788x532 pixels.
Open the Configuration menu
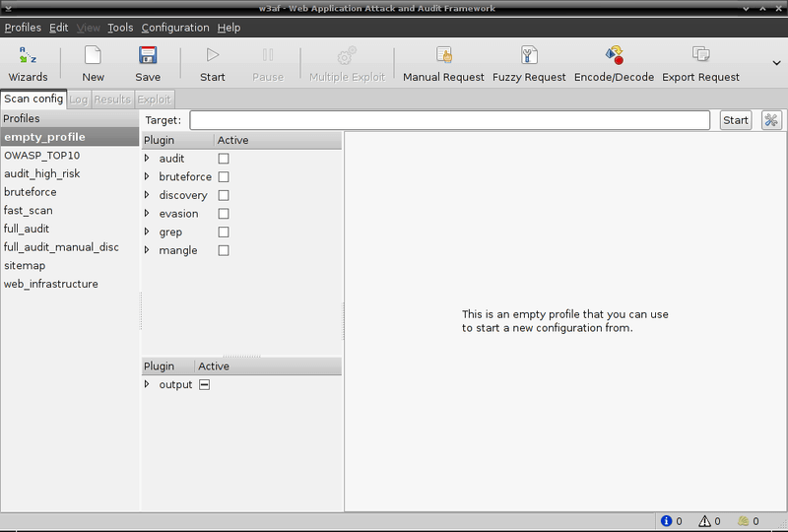[175, 28]
